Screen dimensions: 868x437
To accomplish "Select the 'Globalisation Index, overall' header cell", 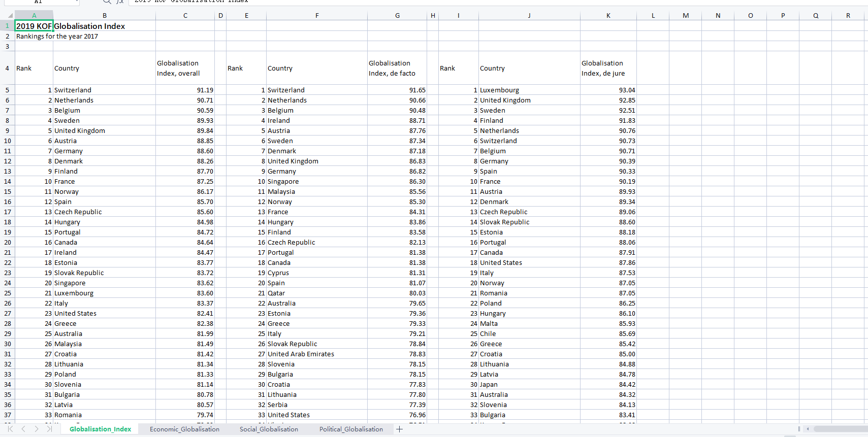I will click(185, 68).
